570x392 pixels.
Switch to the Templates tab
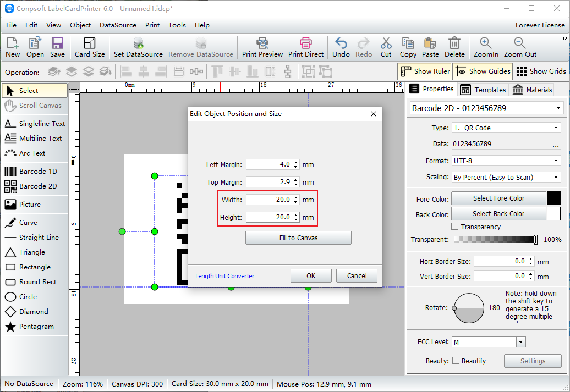tap(483, 90)
